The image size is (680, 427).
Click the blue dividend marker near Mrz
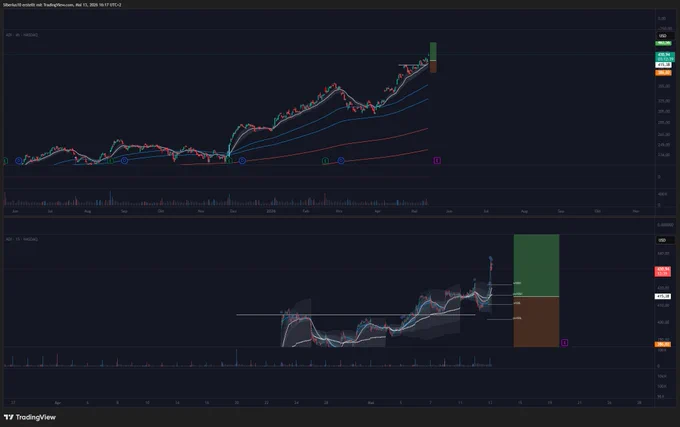(341, 160)
